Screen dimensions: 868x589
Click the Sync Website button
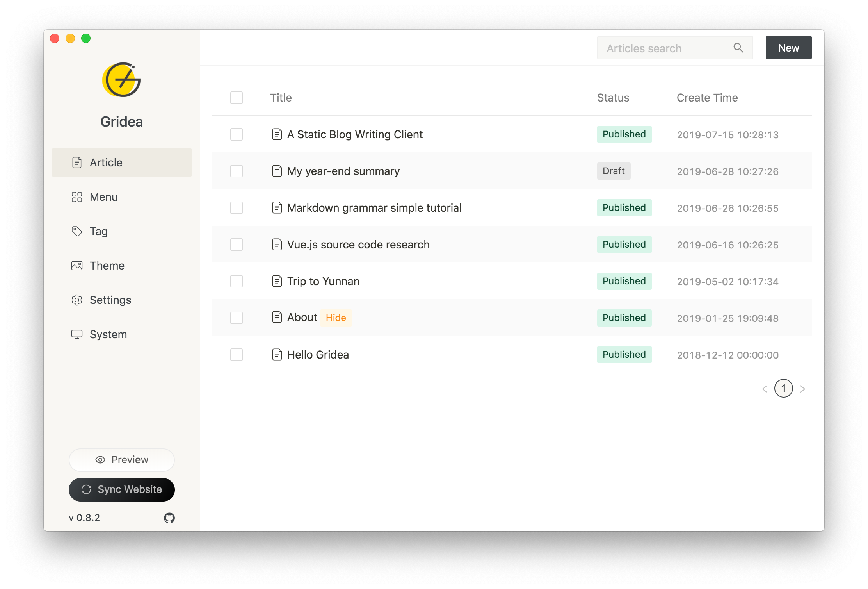click(x=121, y=489)
